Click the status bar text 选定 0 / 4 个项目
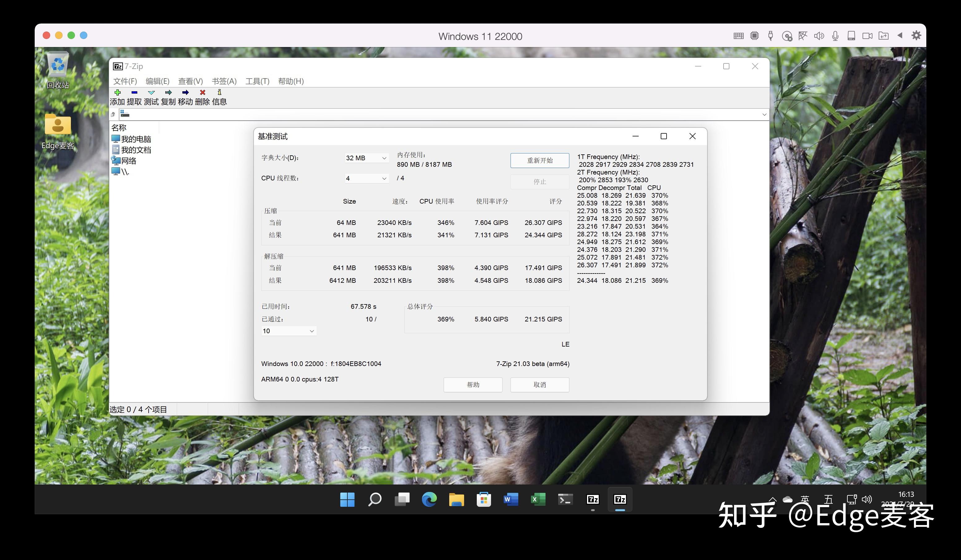This screenshot has height=560, width=961. tap(138, 409)
